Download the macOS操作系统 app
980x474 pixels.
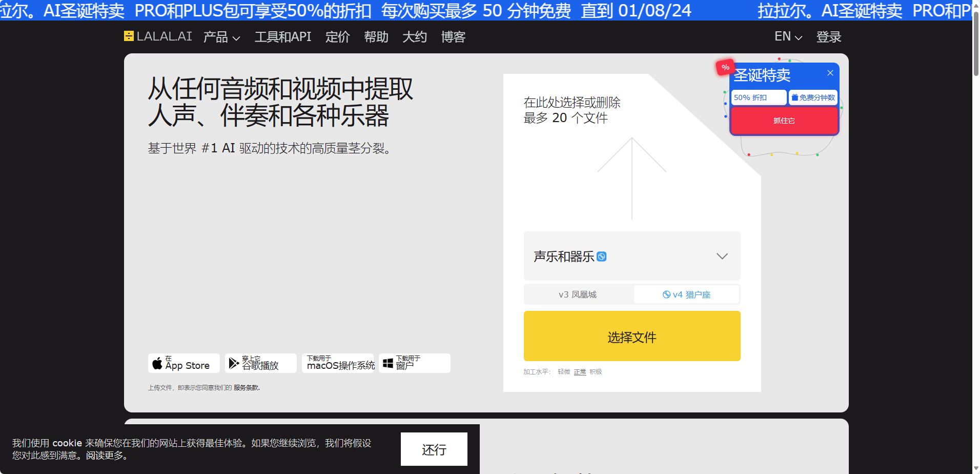click(338, 363)
